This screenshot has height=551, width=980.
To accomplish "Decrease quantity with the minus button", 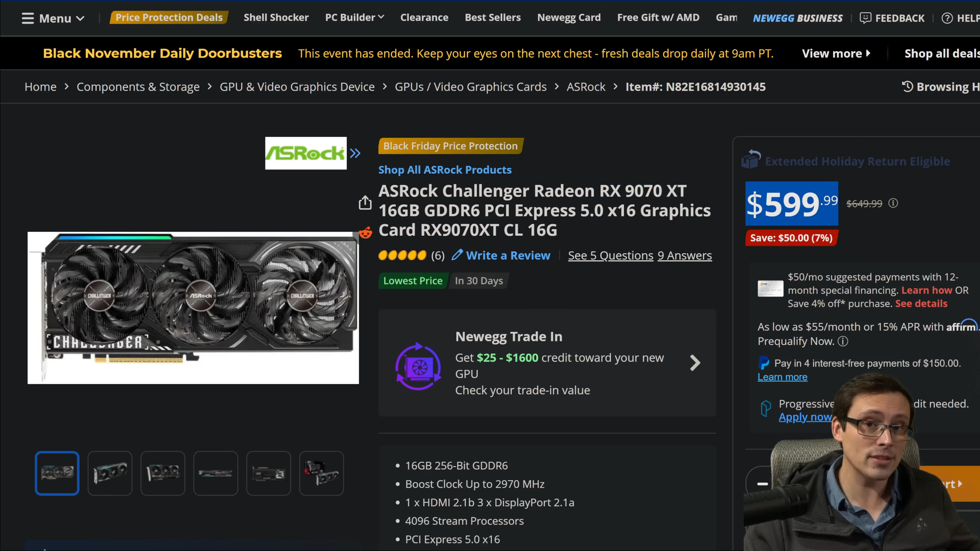I will click(x=762, y=484).
